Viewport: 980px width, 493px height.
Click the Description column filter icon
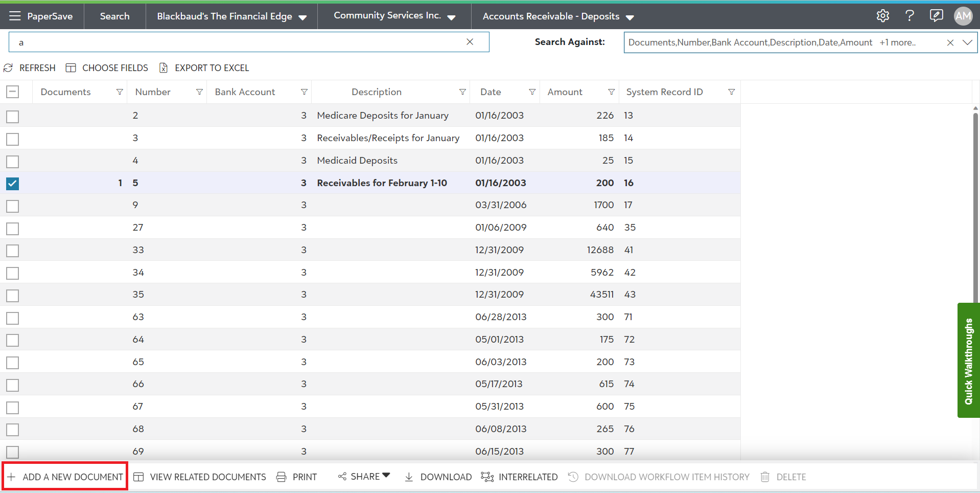tap(462, 92)
